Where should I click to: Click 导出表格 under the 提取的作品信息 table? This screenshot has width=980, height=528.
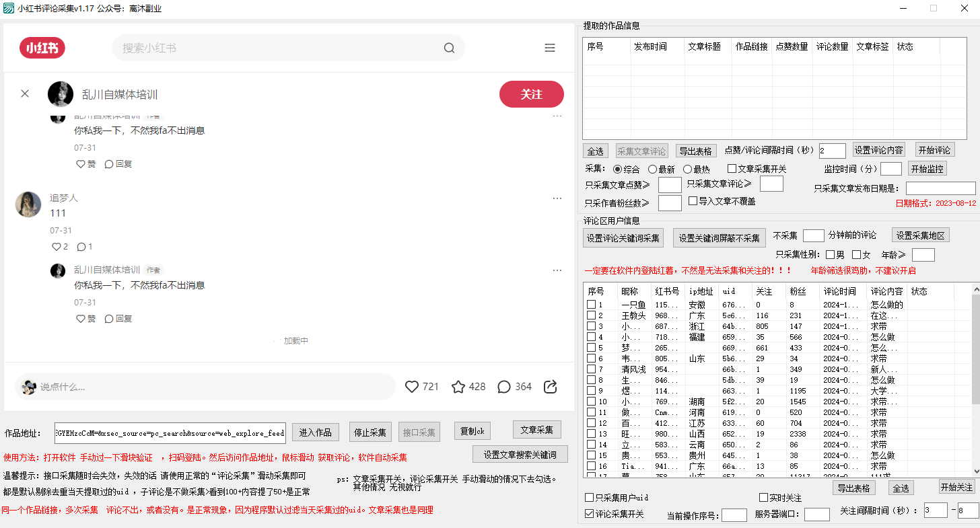(x=695, y=151)
